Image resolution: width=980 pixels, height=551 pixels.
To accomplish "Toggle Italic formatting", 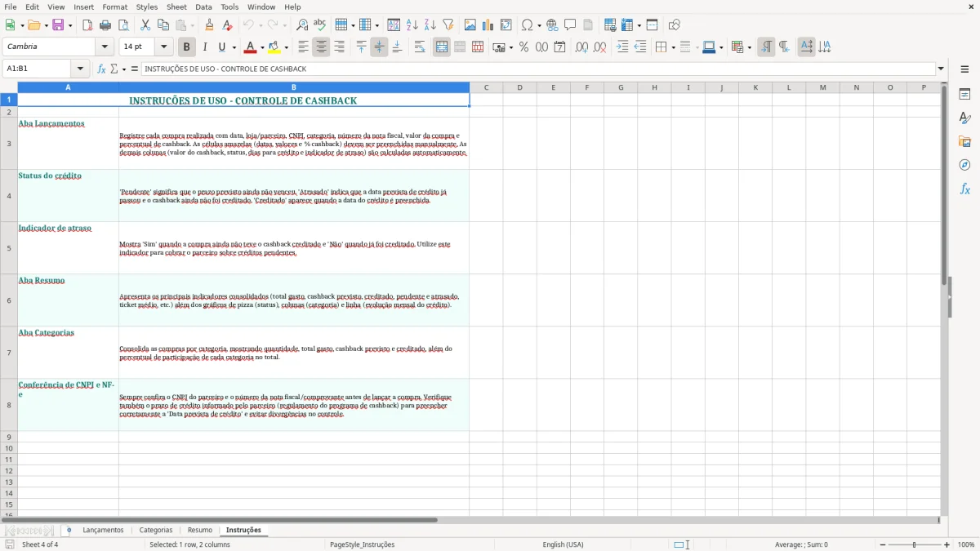I will (x=204, y=47).
